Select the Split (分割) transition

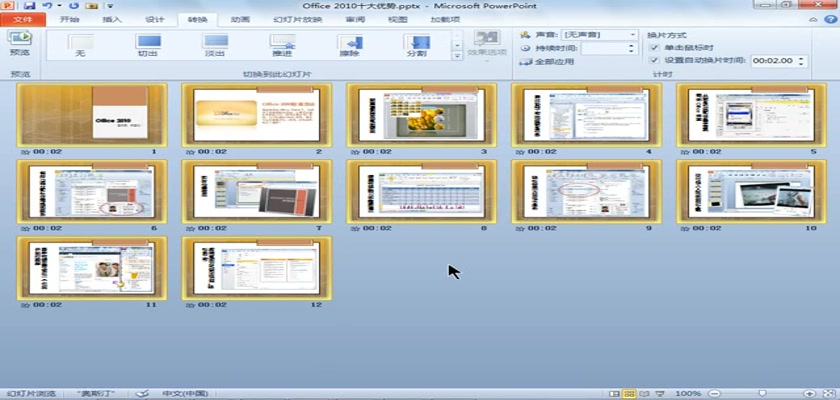417,46
